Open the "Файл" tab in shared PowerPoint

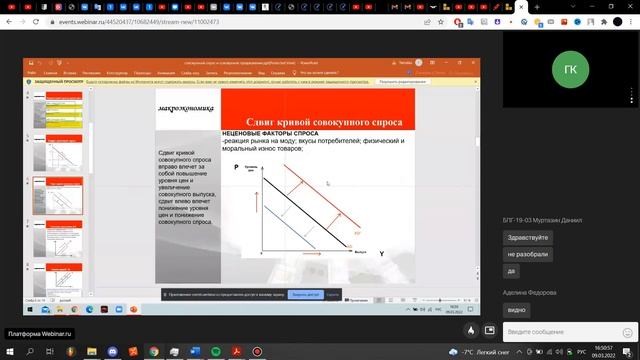[x=31, y=73]
